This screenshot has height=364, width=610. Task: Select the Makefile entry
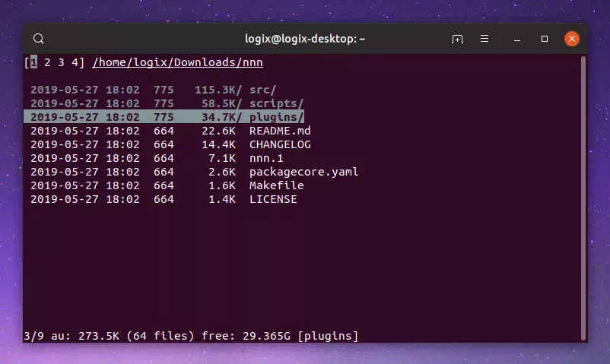pos(276,185)
